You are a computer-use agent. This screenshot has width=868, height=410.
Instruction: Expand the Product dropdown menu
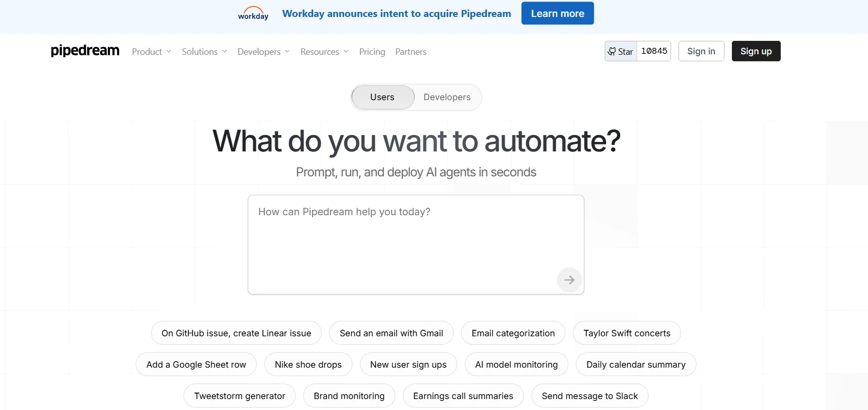pyautogui.click(x=151, y=52)
